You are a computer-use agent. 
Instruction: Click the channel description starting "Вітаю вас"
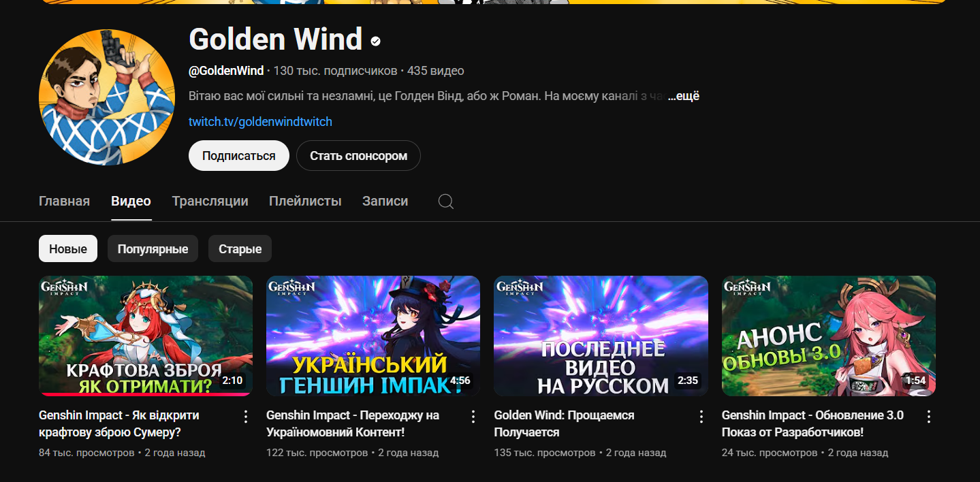coord(426,96)
